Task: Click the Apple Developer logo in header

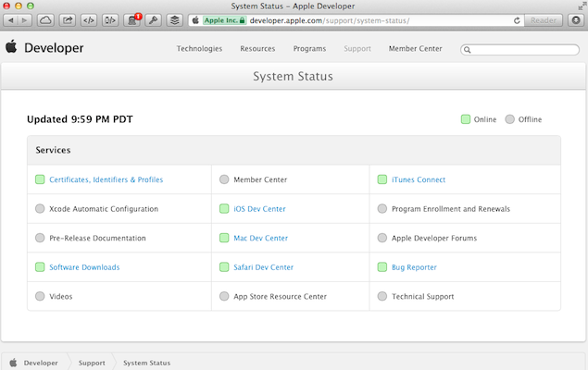Action: [x=44, y=48]
